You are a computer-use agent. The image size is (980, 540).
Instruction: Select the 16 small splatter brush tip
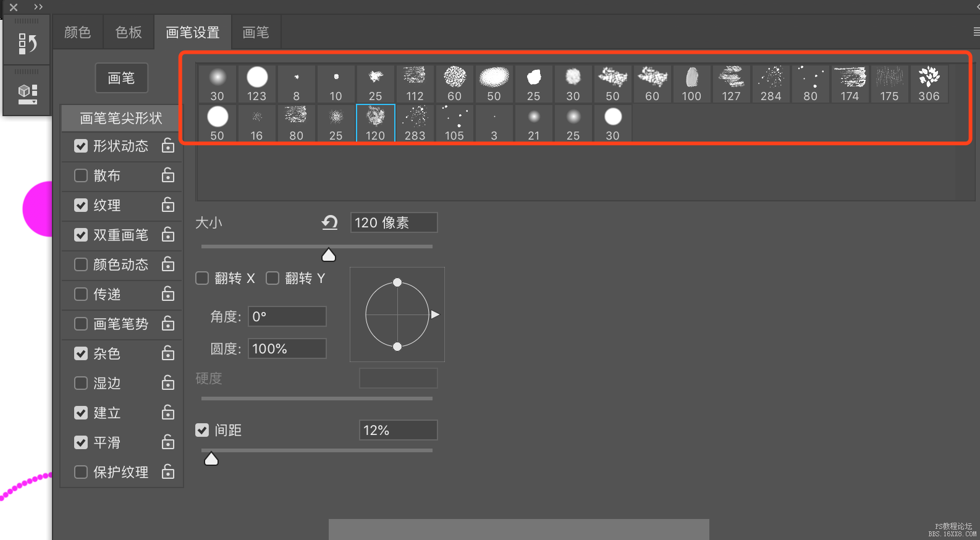tap(257, 124)
